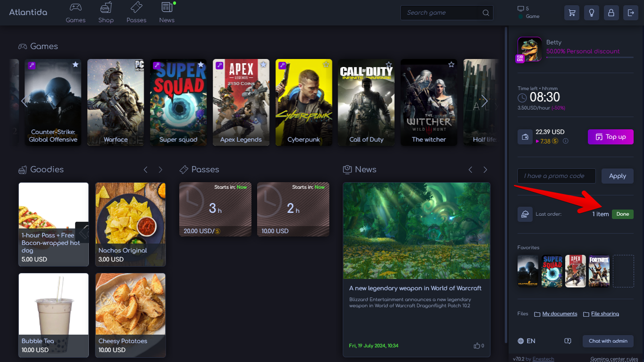Viewport: 644px width, 362px height.
Task: Click the lightbulb icon in header
Action: 592,13
